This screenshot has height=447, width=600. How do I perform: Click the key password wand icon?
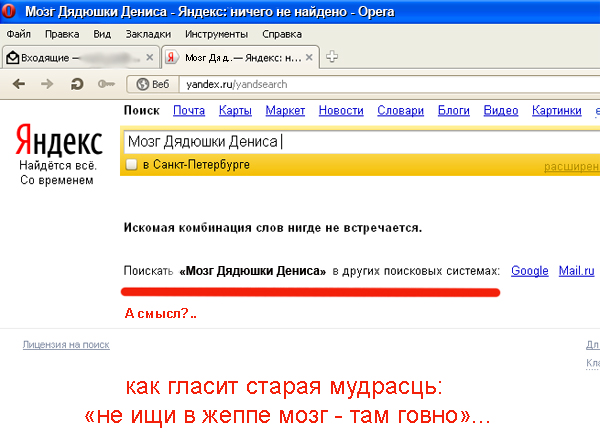(105, 83)
